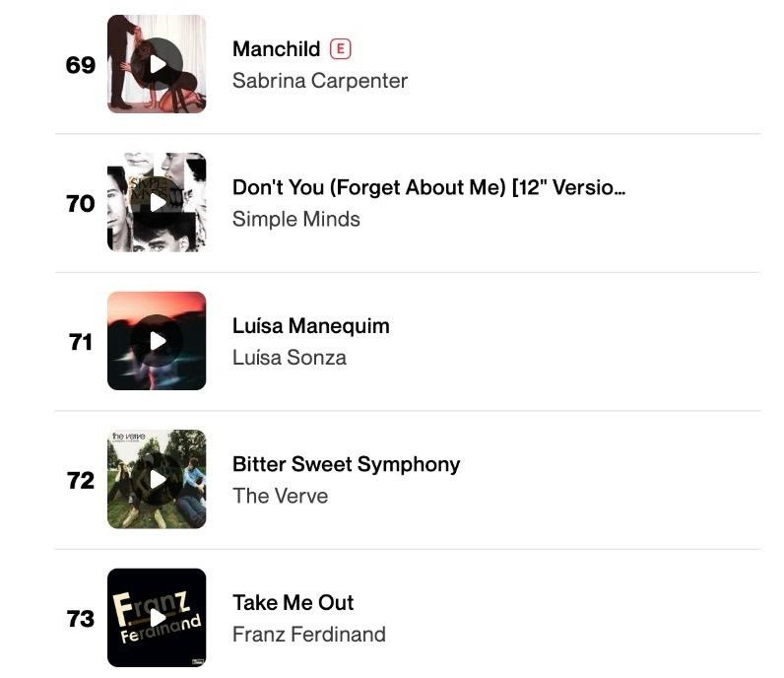Open Bitter Sweet Symphony song title

click(346, 464)
